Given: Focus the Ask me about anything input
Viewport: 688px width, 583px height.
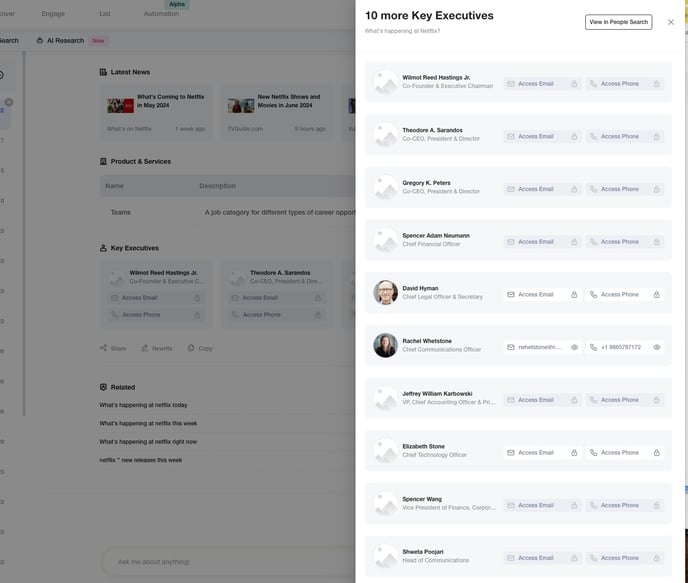Looking at the screenshot, I should click(228, 562).
